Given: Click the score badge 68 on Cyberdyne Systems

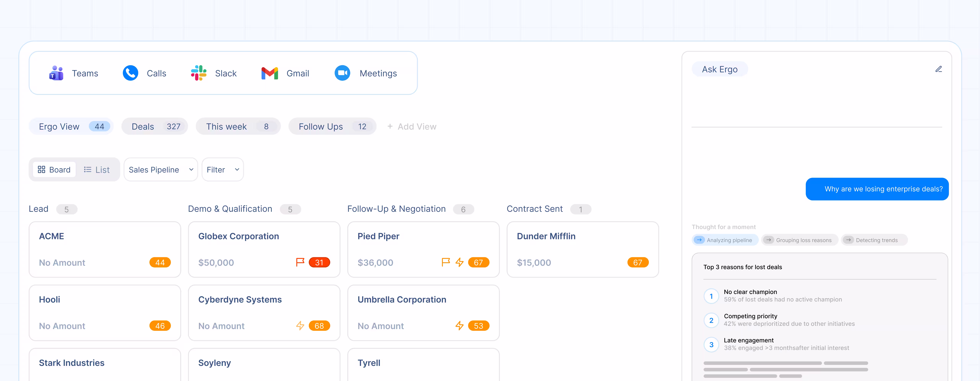Looking at the screenshot, I should (319, 326).
